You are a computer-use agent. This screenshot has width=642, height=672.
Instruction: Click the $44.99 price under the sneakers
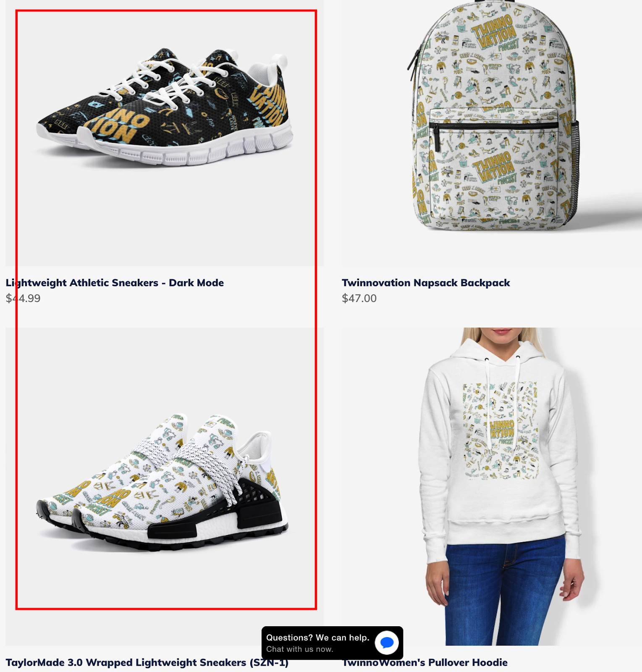coord(23,298)
